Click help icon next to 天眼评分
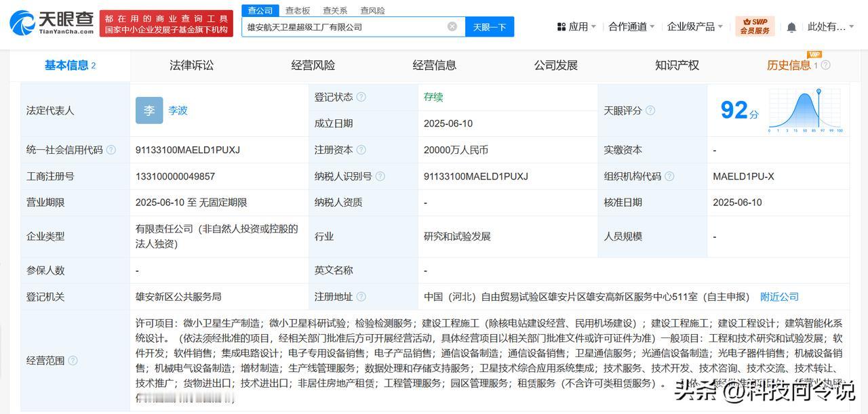 click(x=650, y=110)
